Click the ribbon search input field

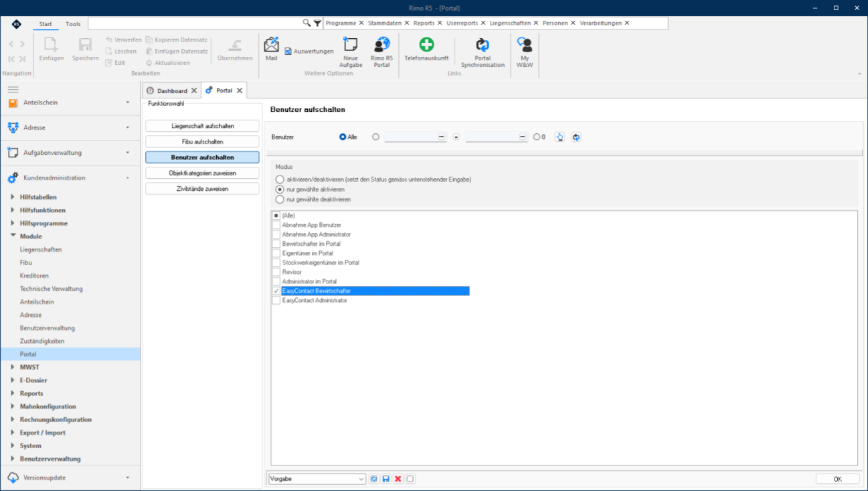point(195,23)
